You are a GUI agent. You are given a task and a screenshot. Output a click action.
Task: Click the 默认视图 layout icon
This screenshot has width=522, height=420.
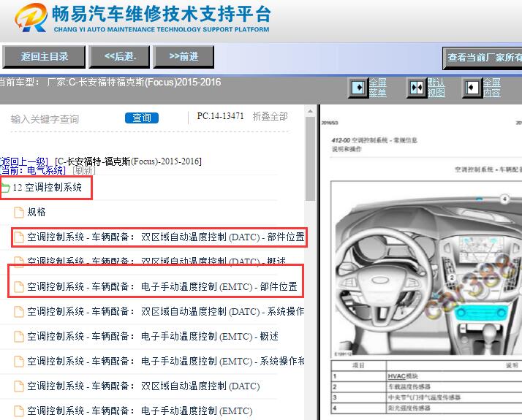[417, 88]
